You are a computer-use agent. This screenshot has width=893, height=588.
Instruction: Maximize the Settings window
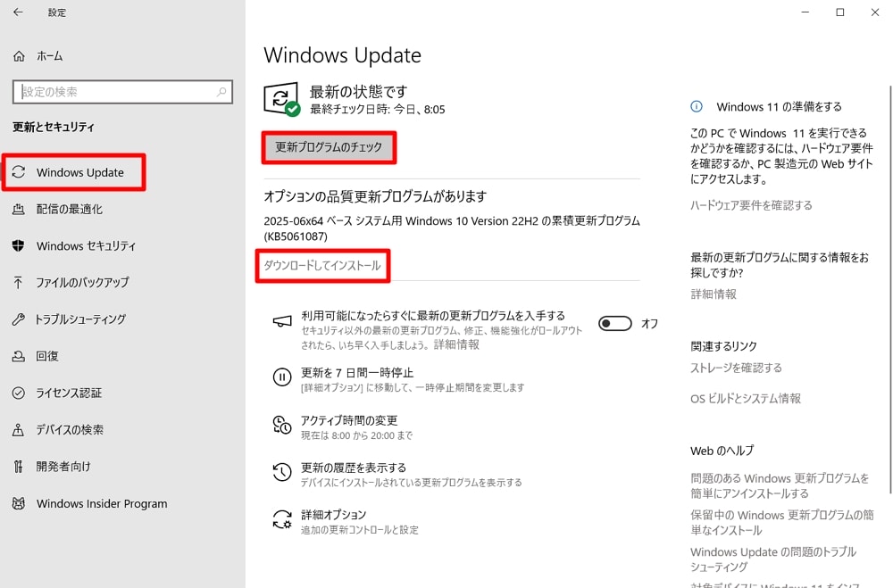[x=840, y=12]
